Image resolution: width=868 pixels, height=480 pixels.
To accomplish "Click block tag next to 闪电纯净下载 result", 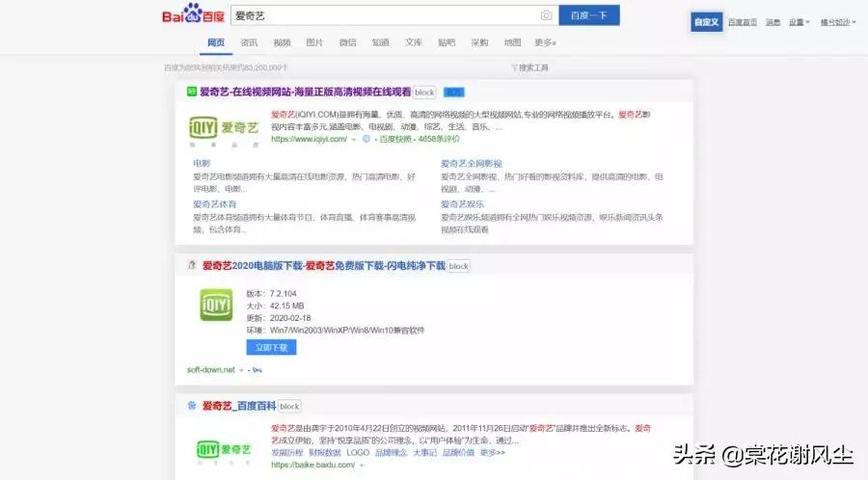I will pyautogui.click(x=458, y=266).
